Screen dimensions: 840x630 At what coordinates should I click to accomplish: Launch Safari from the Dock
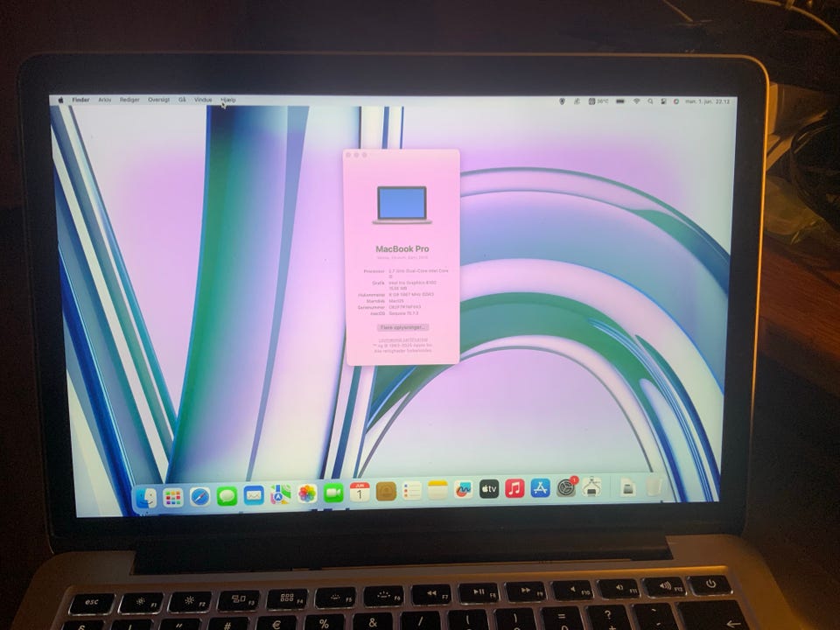click(199, 497)
